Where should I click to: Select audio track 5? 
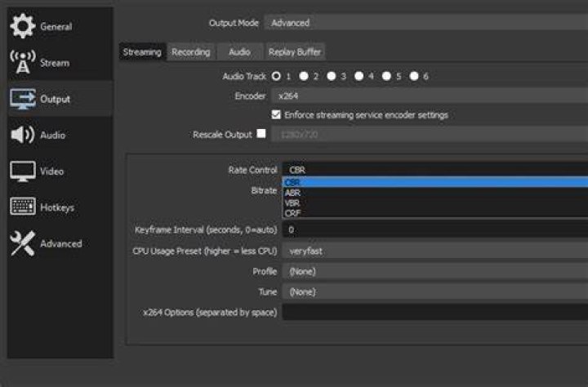point(386,77)
